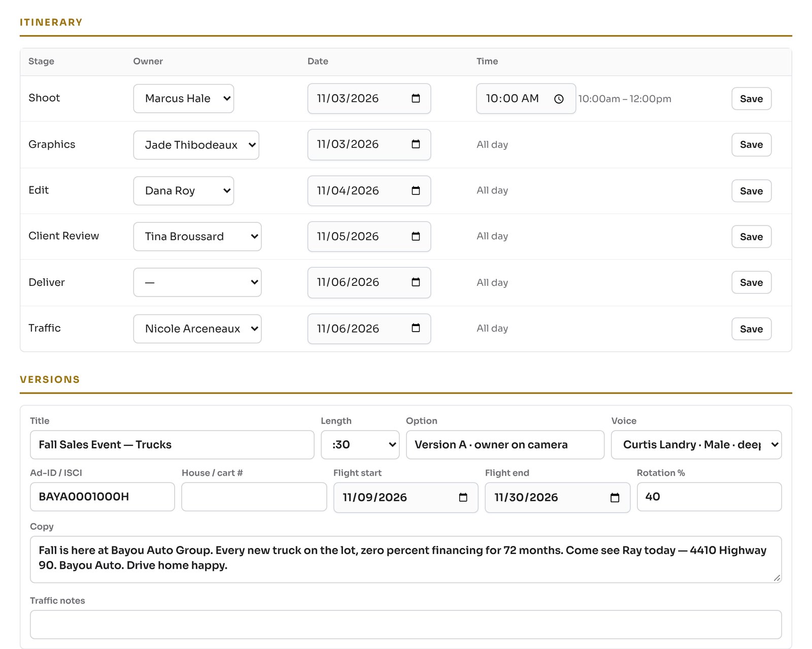Save the Shoot row

pyautogui.click(x=751, y=99)
